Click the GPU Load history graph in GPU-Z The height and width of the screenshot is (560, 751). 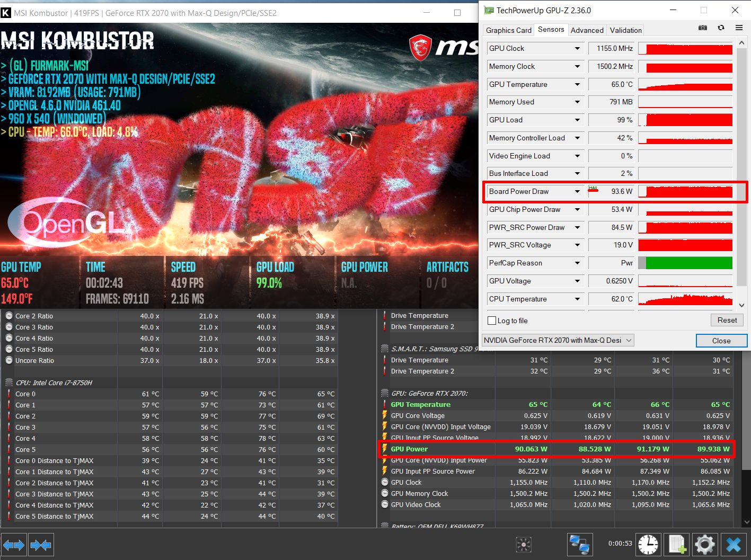(685, 120)
